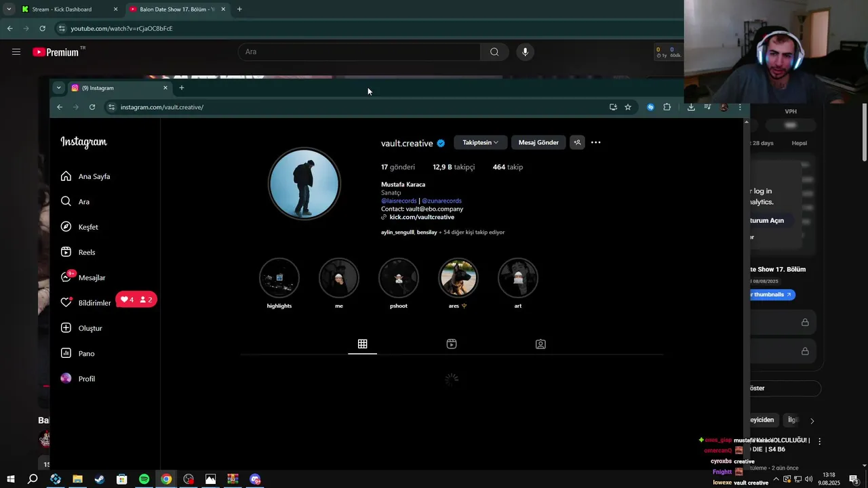Open Chrome three-dot menu in Instagram window
This screenshot has width=868, height=488.
point(740,107)
